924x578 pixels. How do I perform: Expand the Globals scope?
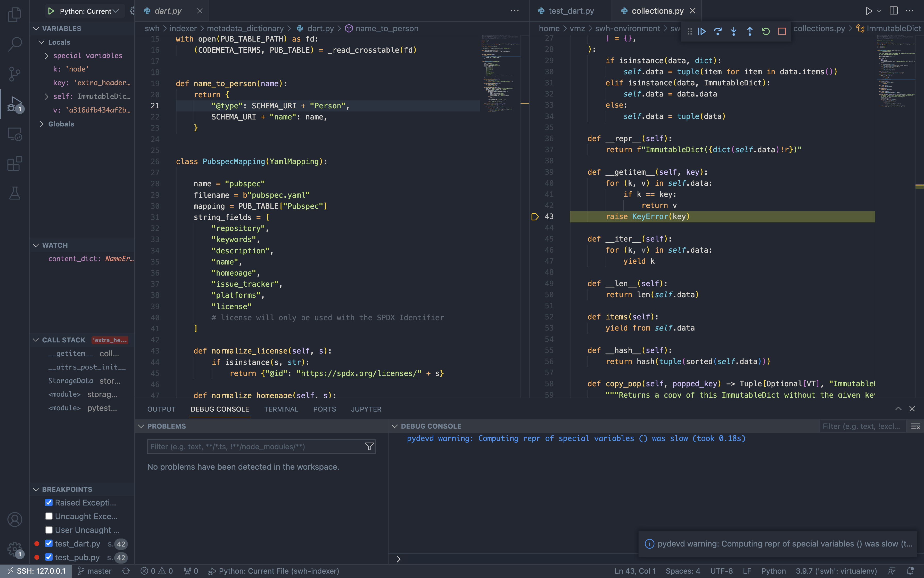tap(42, 124)
